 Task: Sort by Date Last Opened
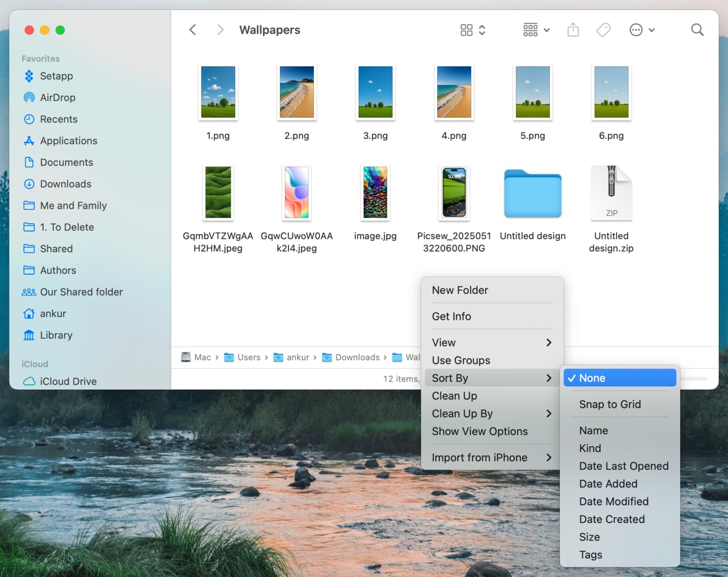pos(620,466)
